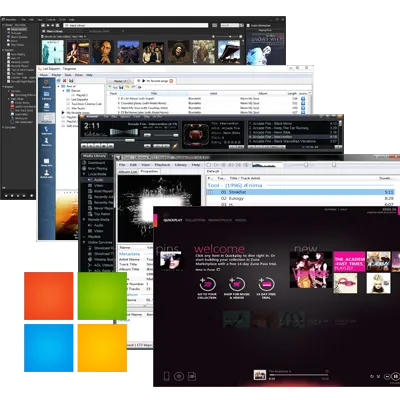Click Sign In link in Zune

[x=389, y=209]
